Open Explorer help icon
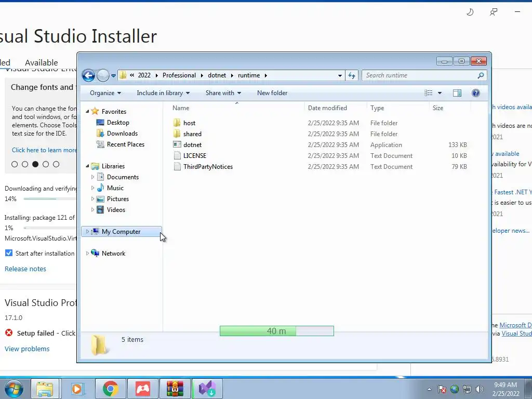Screen dimensions: 532x399 pos(476,93)
